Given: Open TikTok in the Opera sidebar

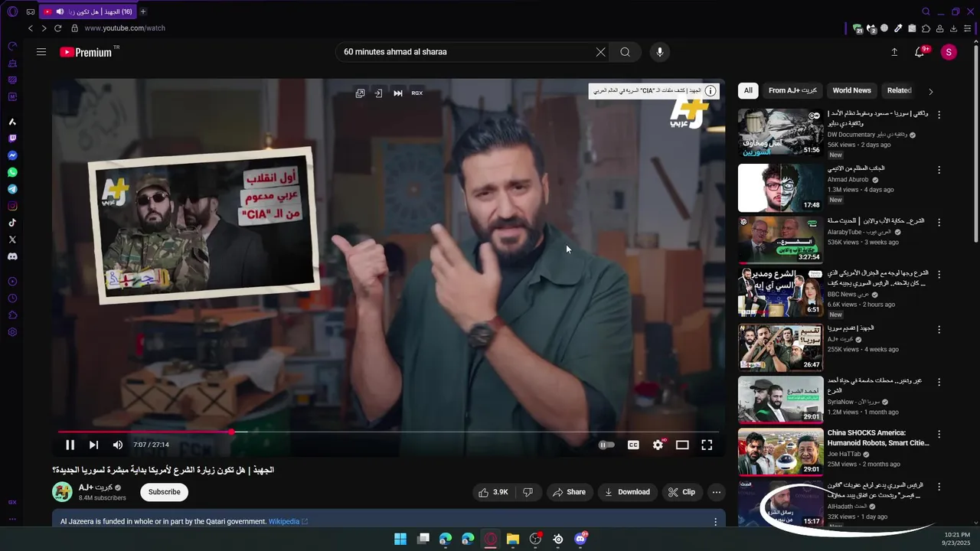Looking at the screenshot, I should pyautogui.click(x=12, y=223).
